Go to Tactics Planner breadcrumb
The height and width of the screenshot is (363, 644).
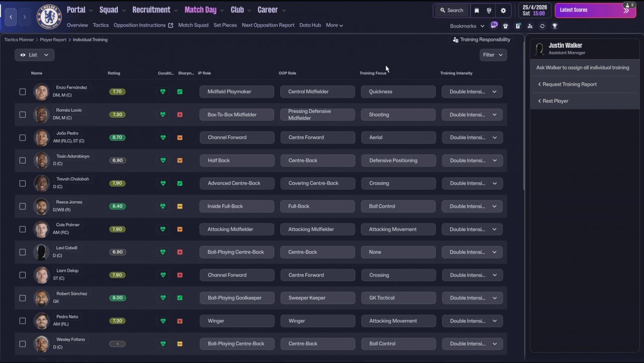(19, 40)
